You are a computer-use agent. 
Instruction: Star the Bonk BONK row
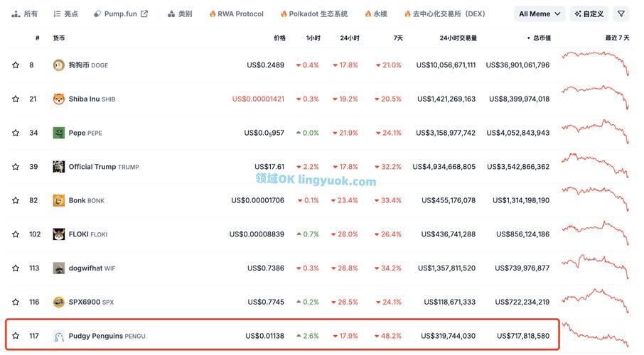point(16,200)
